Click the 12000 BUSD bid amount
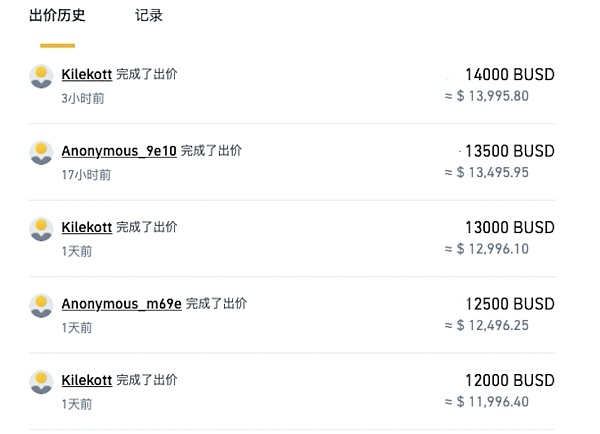This screenshot has height=434, width=600. (509, 381)
